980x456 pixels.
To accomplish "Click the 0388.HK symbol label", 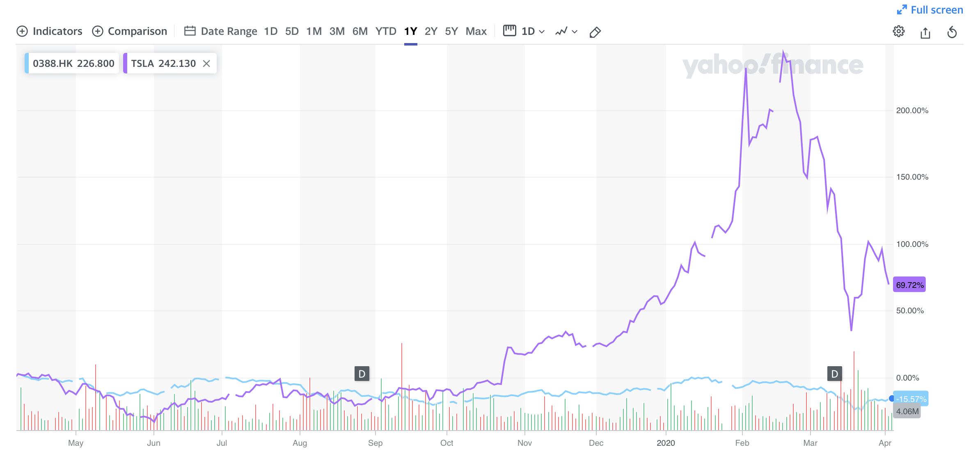I will tap(53, 64).
